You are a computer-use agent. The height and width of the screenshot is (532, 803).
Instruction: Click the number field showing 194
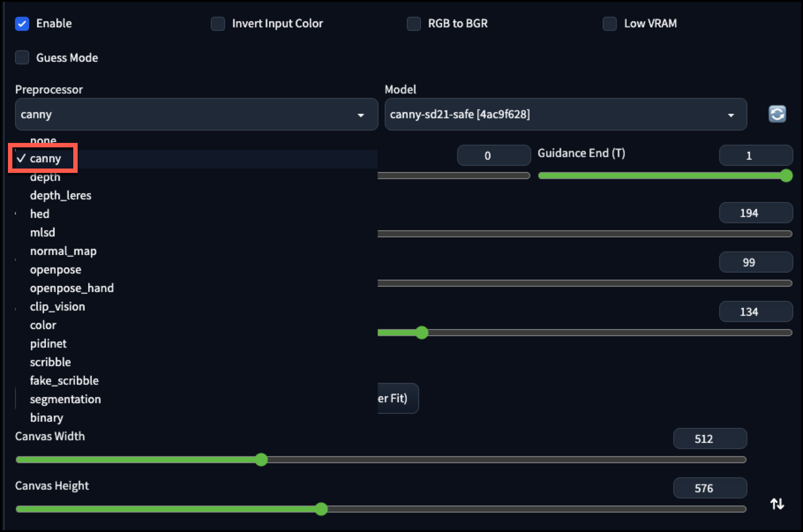point(756,213)
